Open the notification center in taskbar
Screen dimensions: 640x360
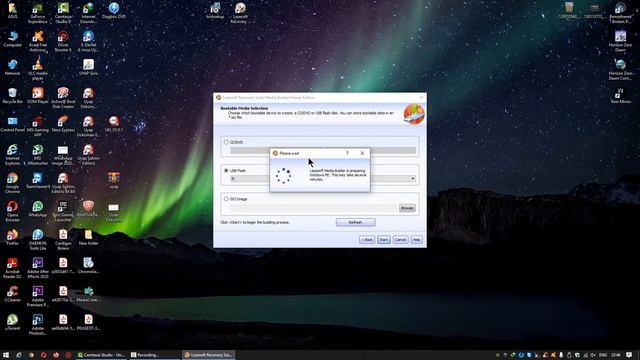pos(629,355)
